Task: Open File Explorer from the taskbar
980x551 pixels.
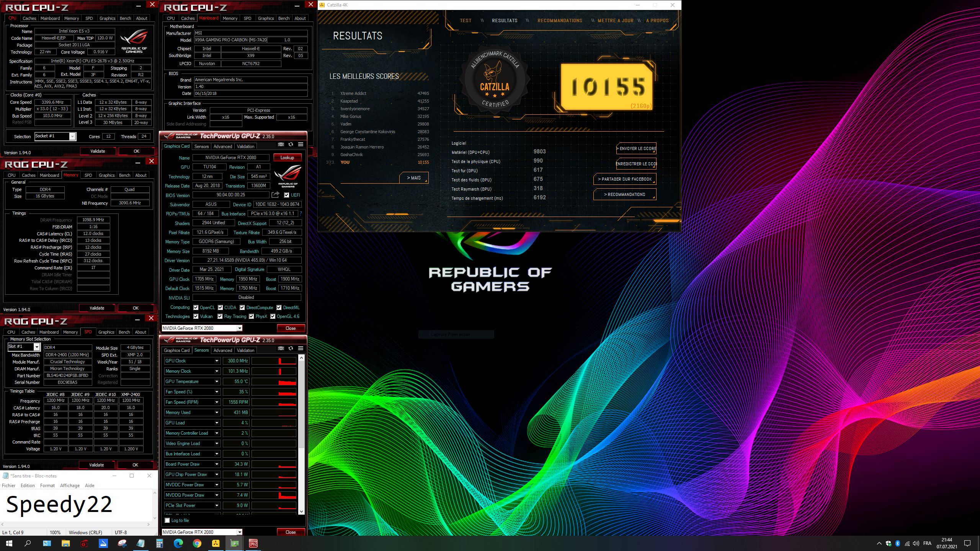Action: (65, 543)
